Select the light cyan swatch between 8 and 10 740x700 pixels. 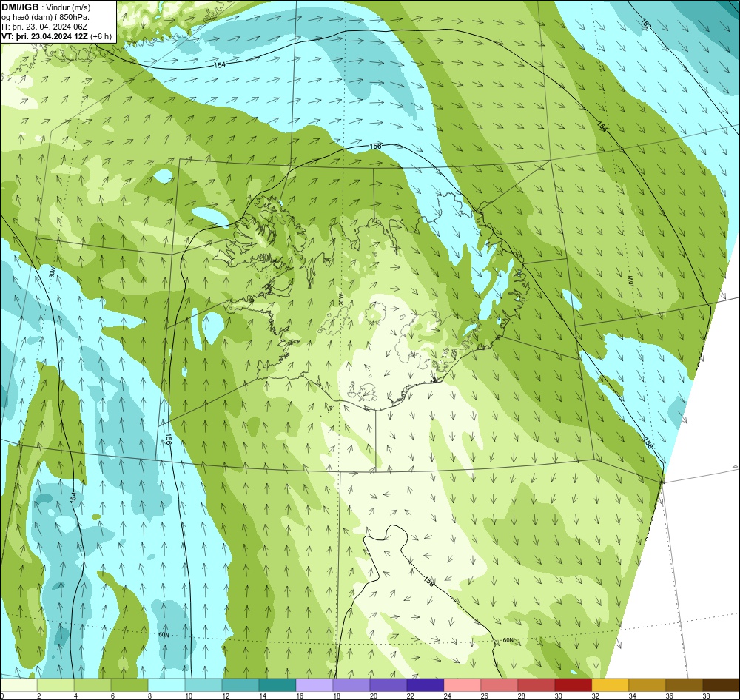point(166,685)
